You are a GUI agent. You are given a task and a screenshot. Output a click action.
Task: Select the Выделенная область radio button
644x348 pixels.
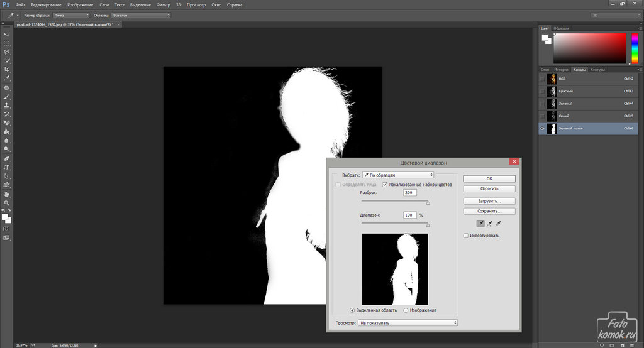click(x=352, y=310)
